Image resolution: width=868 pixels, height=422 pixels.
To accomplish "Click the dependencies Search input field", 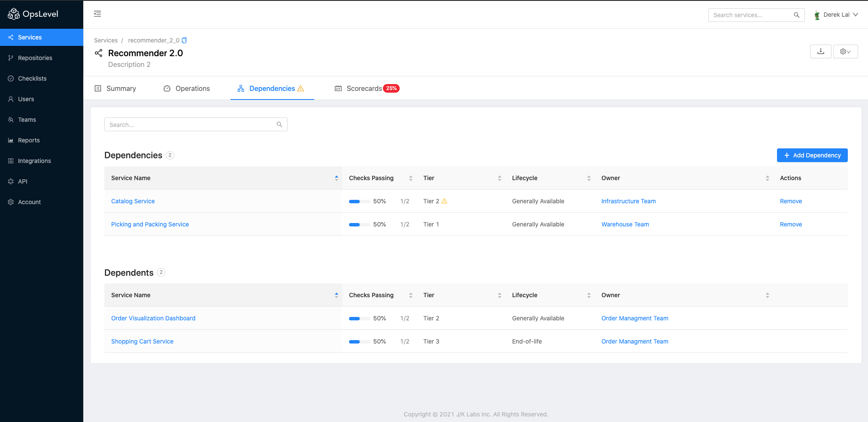I will pos(191,124).
